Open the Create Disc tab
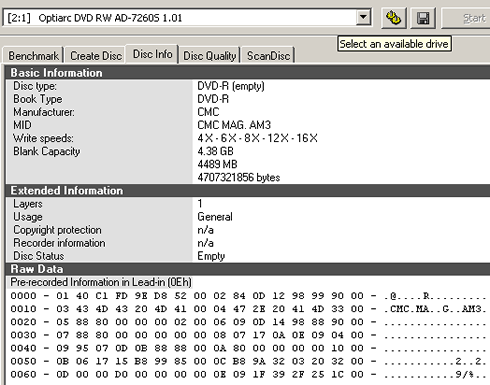 click(96, 55)
